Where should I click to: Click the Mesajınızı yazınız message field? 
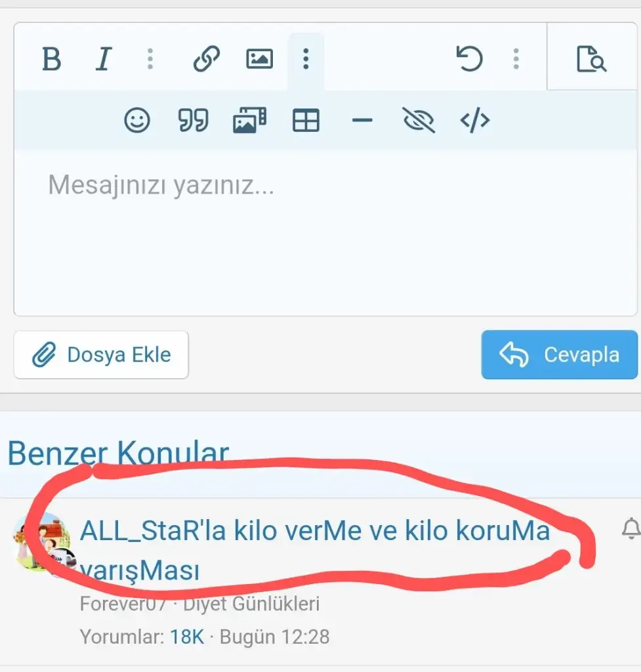(x=325, y=232)
